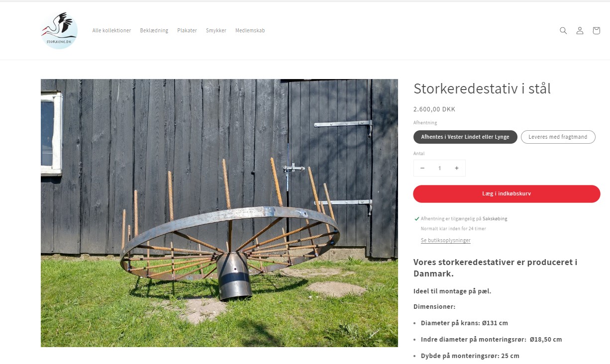Click the Storkeredestativ i stål product title
610x364 pixels.
coord(482,89)
